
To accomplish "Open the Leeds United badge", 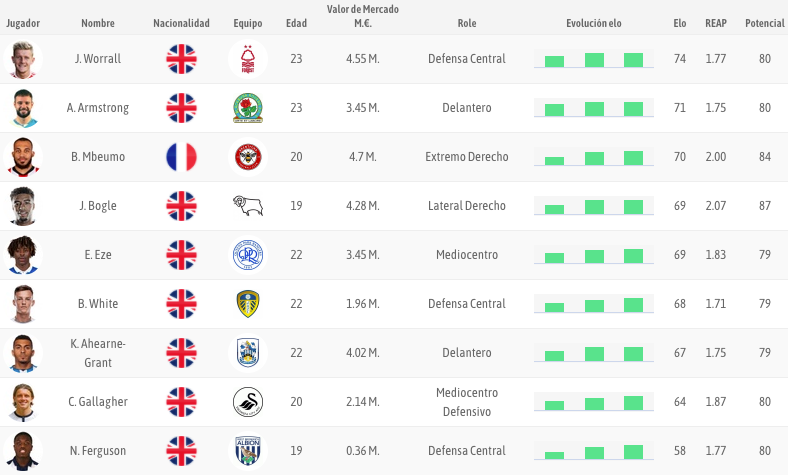I will point(248,304).
